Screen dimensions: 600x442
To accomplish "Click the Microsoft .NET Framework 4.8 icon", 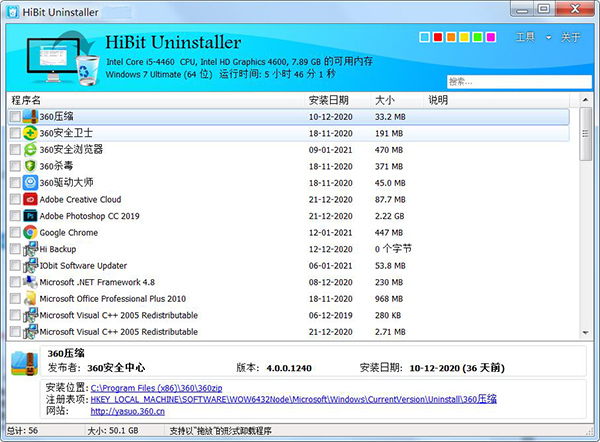I will pyautogui.click(x=30, y=282).
